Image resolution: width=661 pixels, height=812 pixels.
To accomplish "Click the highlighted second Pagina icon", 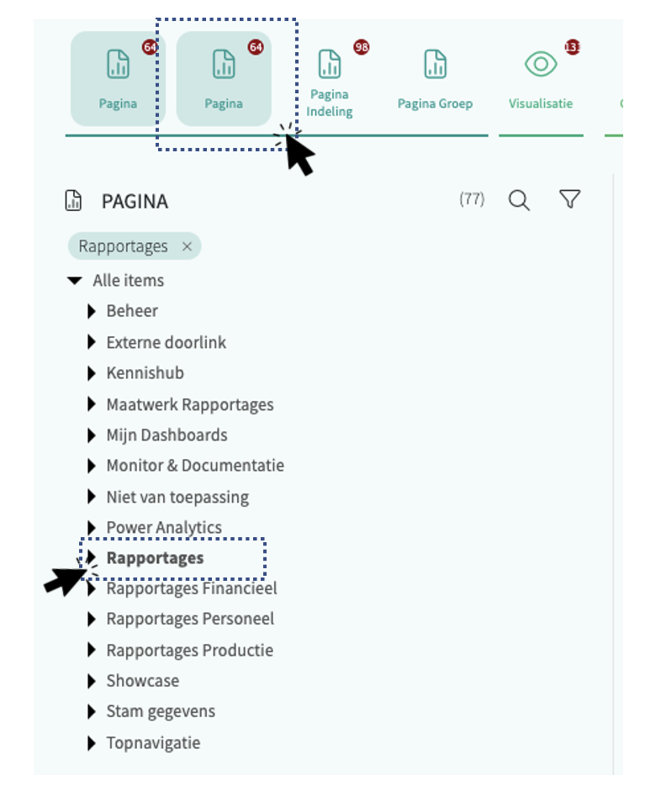I will click(224, 65).
